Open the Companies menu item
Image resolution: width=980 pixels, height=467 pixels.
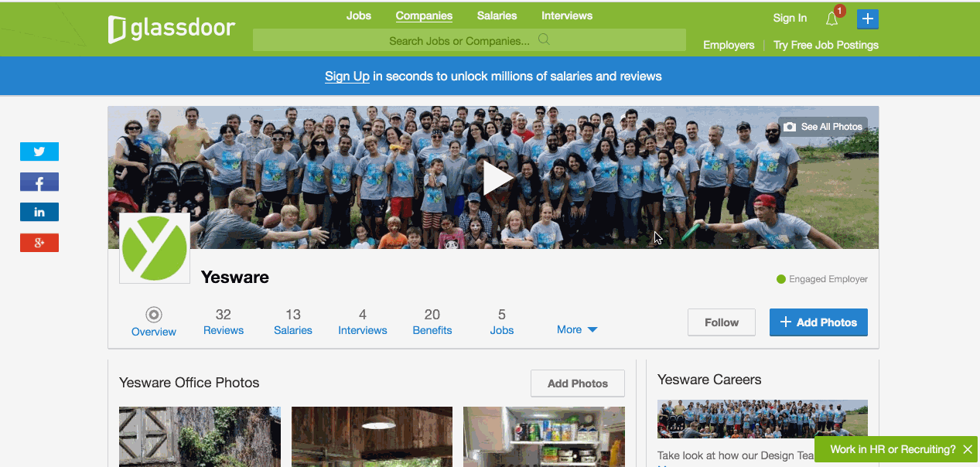pyautogui.click(x=424, y=15)
